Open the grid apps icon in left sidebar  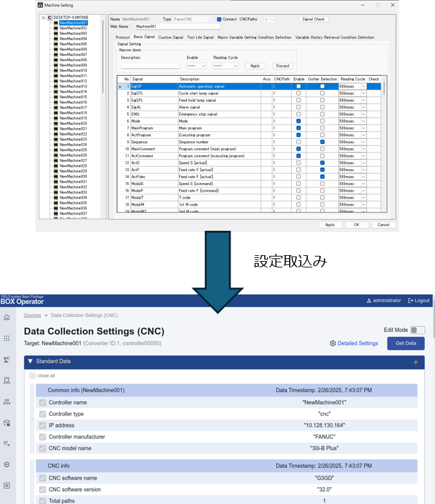click(7, 338)
